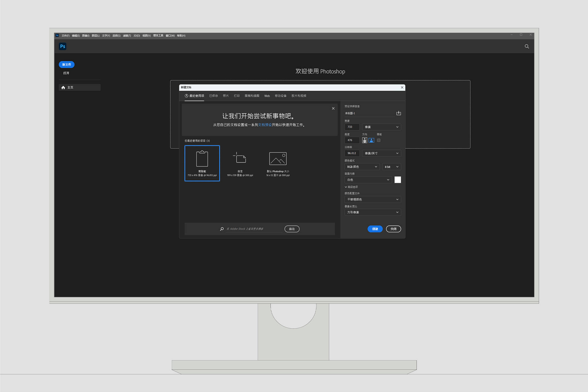The height and width of the screenshot is (392, 588).
Task: Close the 新建文档 dialog with title X
Action: point(402,87)
